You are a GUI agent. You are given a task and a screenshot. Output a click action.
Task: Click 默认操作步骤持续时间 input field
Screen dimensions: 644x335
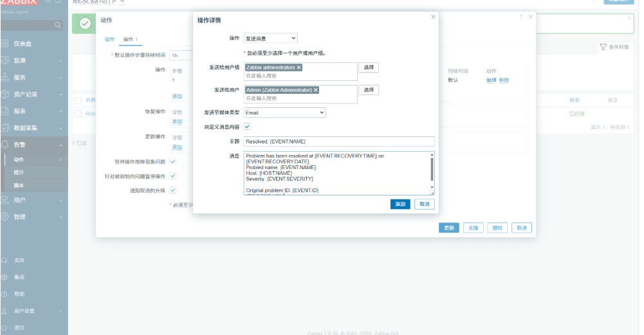click(x=181, y=55)
